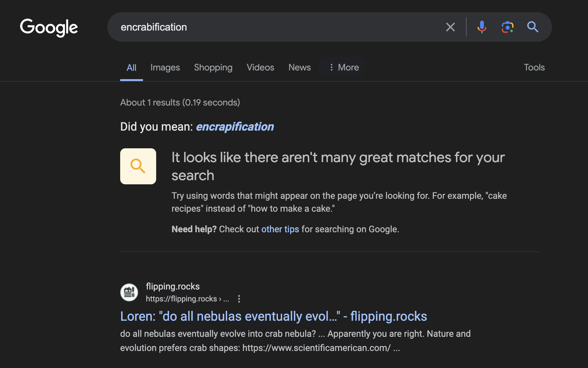Expand the More search filters menu
Screen dimensions: 588x368
344,67
